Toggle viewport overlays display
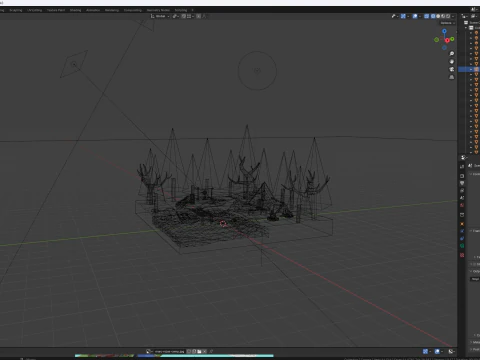The width and height of the screenshot is (480, 360). (x=415, y=16)
